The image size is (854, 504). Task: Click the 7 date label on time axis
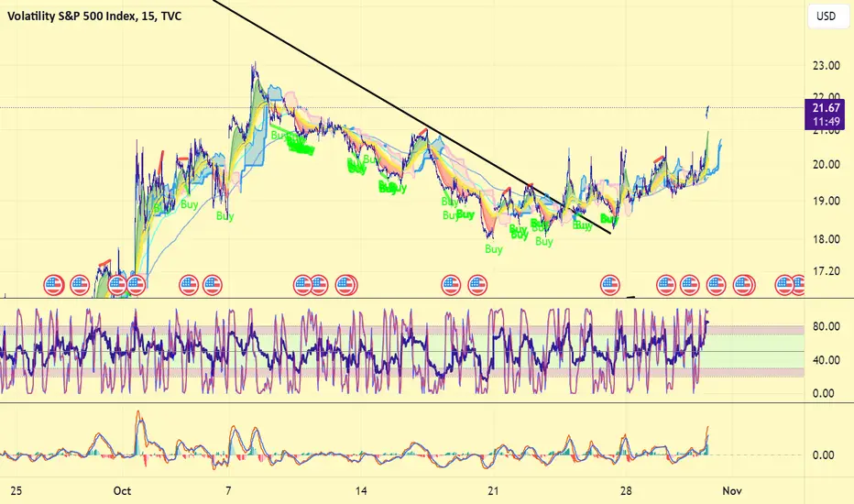228,491
